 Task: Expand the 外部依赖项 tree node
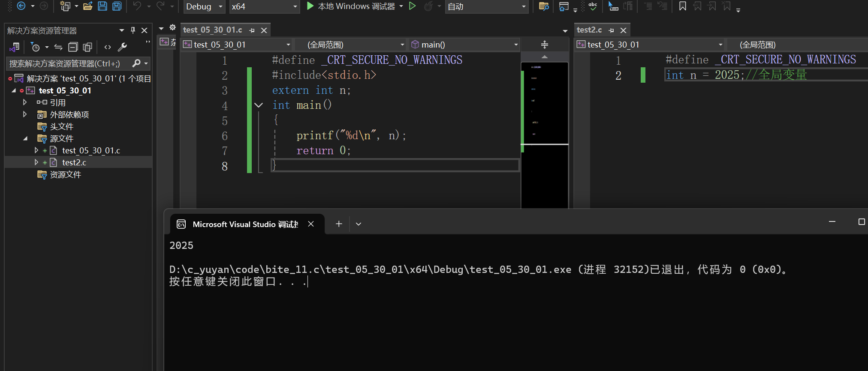[25, 114]
